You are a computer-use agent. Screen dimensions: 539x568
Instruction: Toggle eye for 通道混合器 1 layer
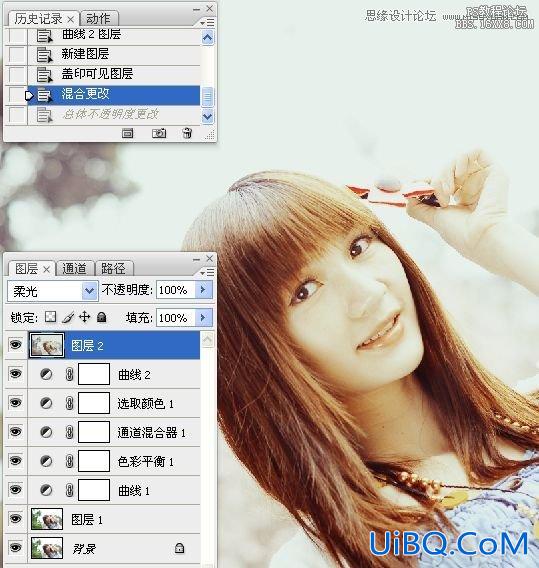[x=15, y=431]
